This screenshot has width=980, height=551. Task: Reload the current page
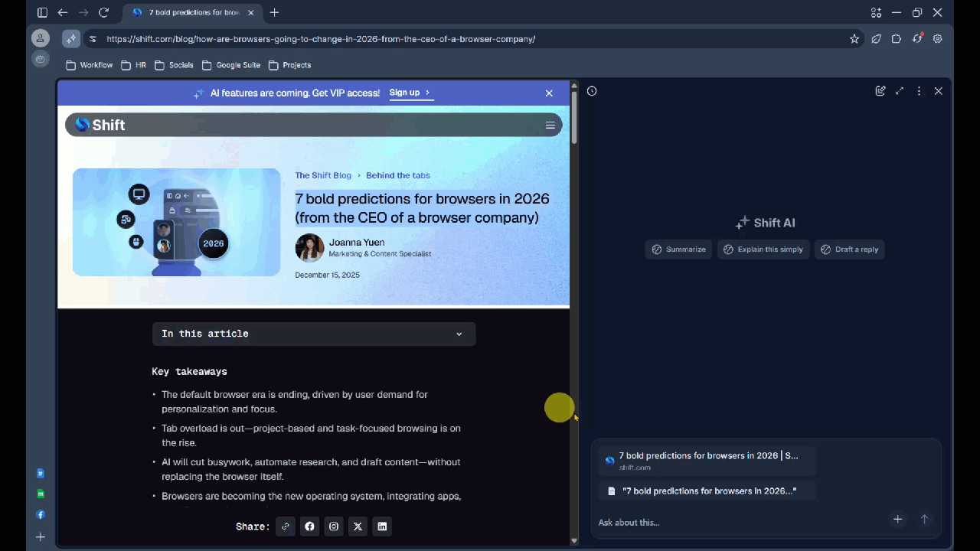104,12
